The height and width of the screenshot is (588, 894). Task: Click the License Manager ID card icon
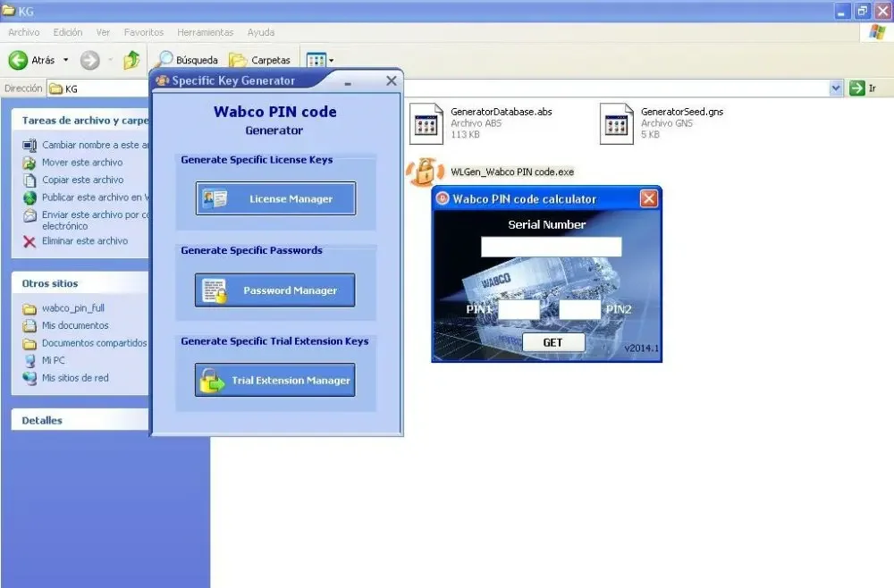pyautogui.click(x=215, y=198)
